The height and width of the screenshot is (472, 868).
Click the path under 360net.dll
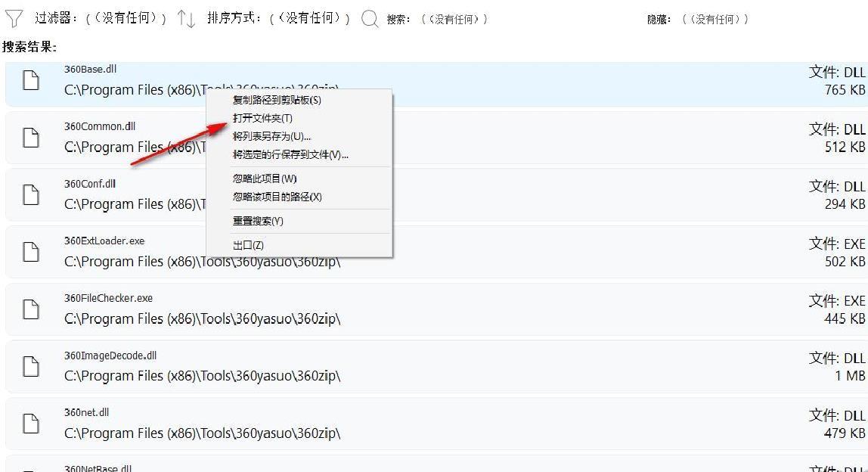(202, 433)
